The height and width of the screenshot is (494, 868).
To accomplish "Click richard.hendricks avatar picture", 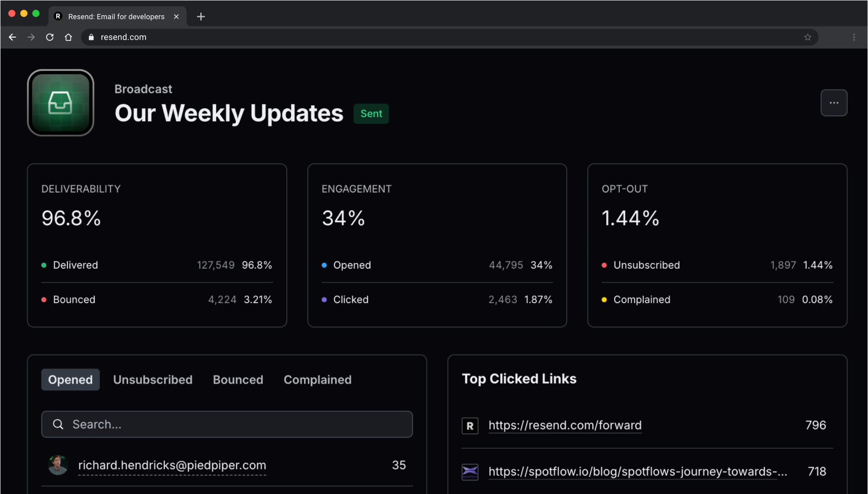I will 58,465.
